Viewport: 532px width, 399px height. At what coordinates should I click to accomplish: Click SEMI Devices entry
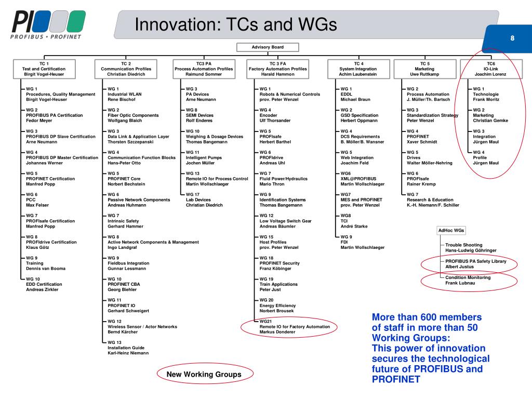click(x=199, y=115)
